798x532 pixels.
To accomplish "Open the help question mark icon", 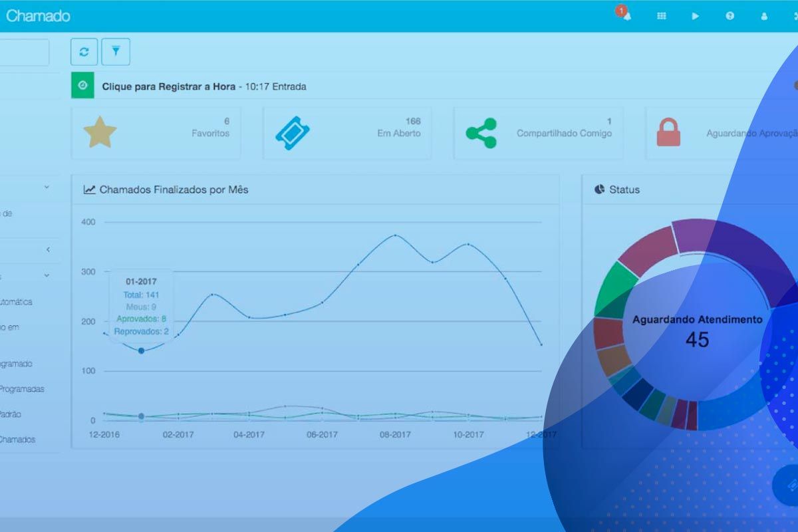I will pyautogui.click(x=730, y=16).
